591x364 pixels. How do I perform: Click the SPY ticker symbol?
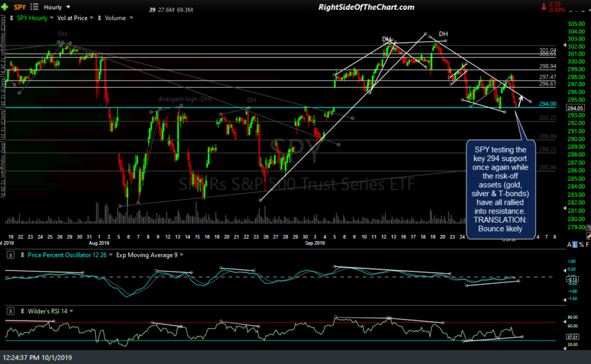18,6
